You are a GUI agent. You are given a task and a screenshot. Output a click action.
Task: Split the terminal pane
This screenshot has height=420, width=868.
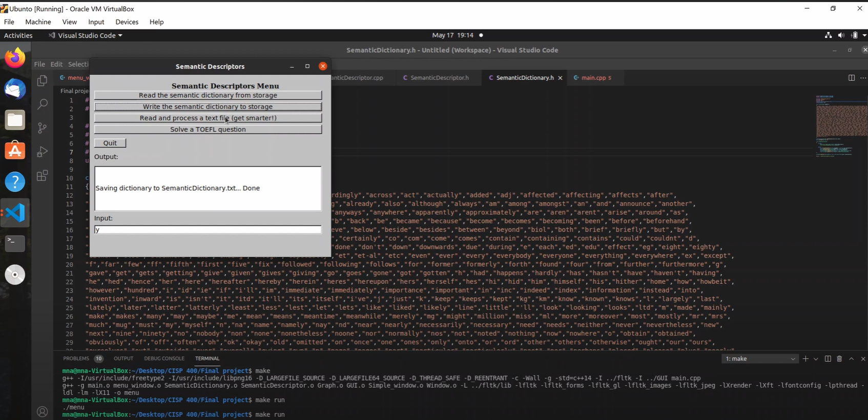pyautogui.click(x=828, y=359)
